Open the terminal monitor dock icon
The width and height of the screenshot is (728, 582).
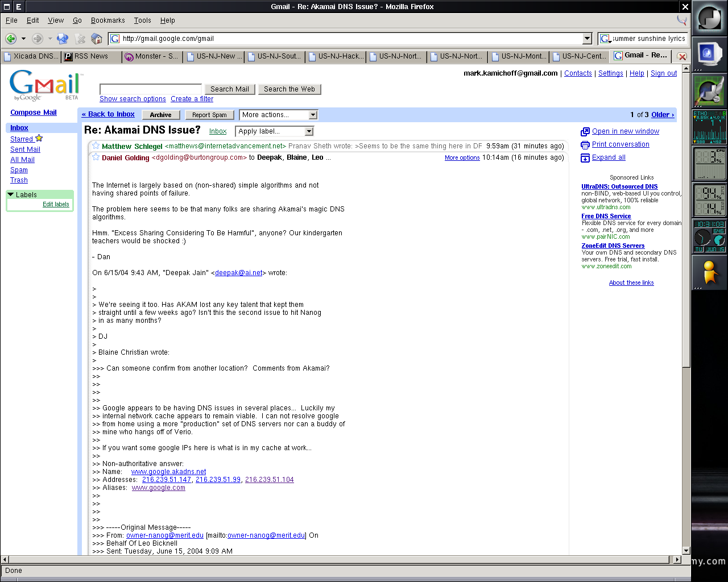click(x=709, y=54)
